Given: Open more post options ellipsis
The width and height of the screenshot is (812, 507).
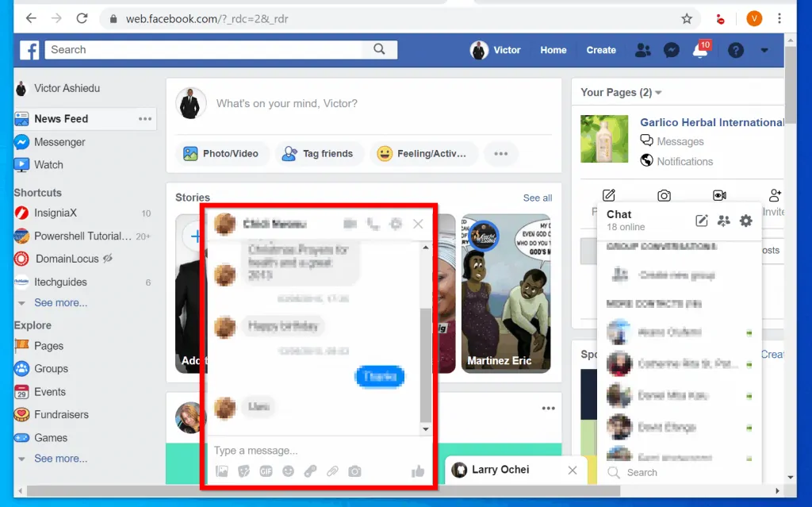Looking at the screenshot, I should 500,153.
